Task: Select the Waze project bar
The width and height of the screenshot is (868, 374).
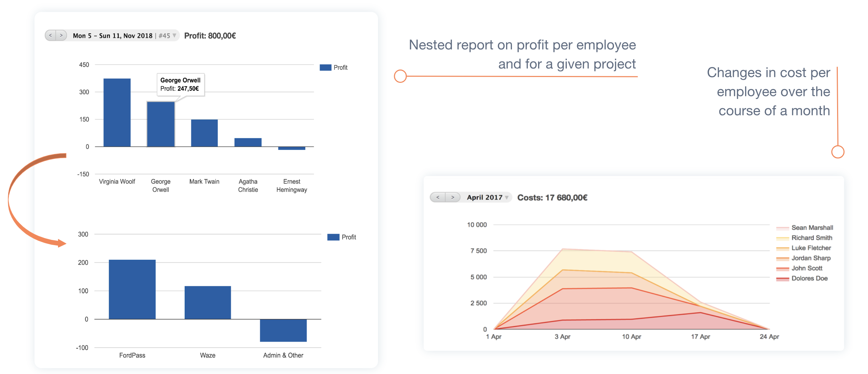Action: click(x=208, y=302)
